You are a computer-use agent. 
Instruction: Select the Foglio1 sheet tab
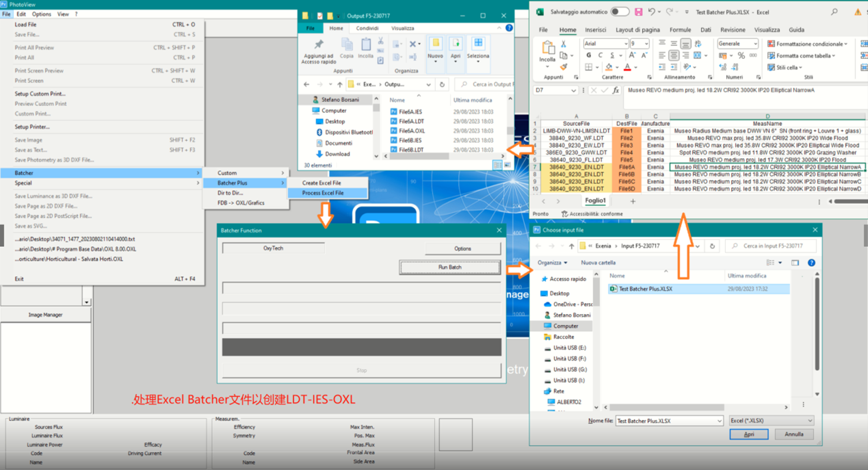tap(595, 201)
